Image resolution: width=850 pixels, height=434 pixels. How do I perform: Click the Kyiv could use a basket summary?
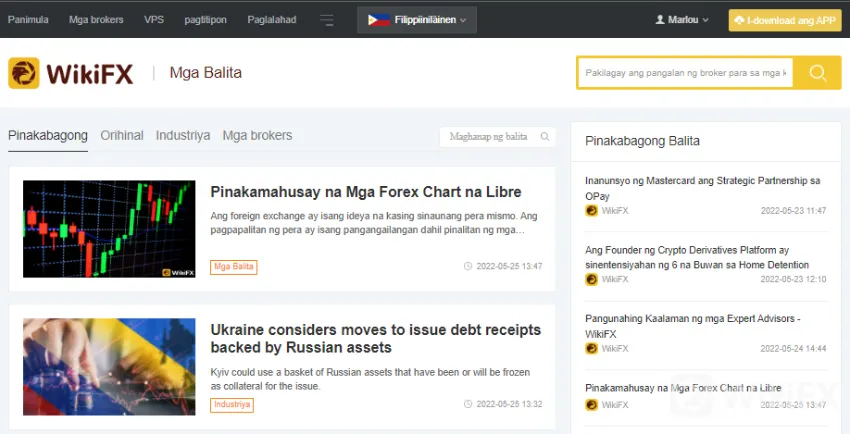click(370, 379)
